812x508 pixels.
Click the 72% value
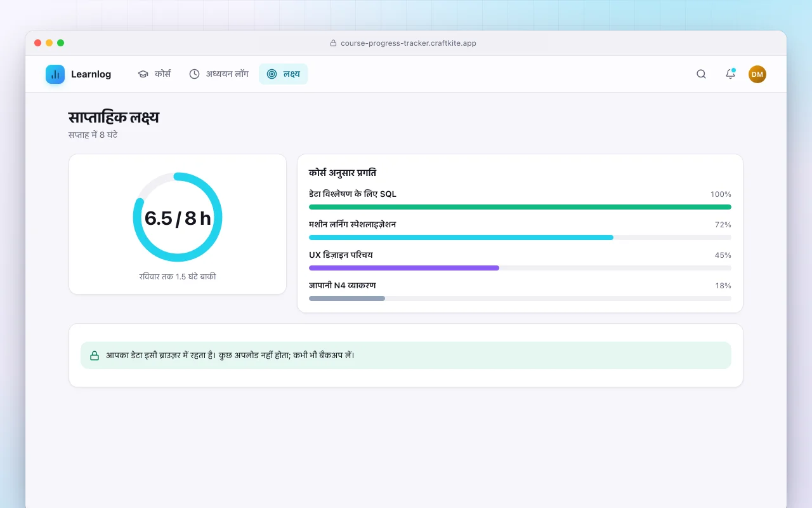tap(723, 225)
